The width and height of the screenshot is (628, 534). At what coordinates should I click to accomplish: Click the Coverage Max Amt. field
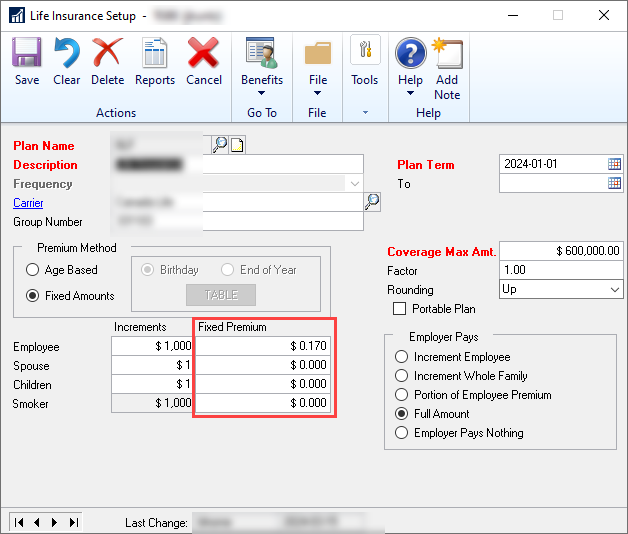560,251
